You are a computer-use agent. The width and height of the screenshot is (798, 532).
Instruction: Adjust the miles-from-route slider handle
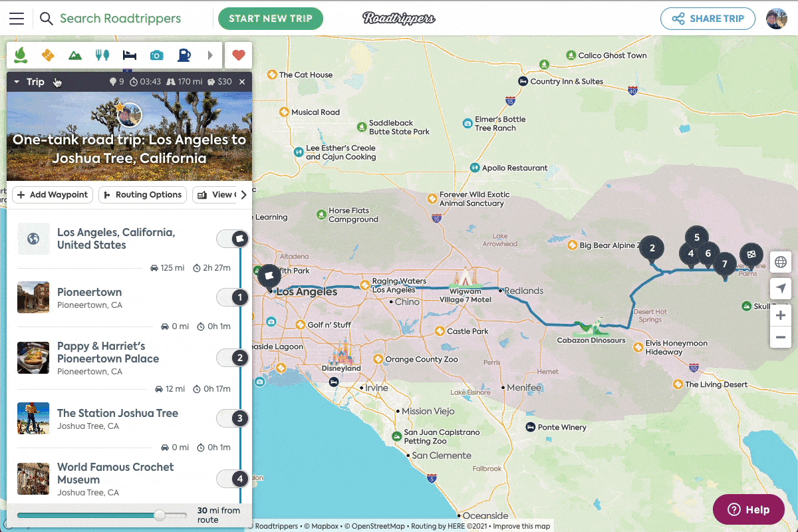pos(160,515)
